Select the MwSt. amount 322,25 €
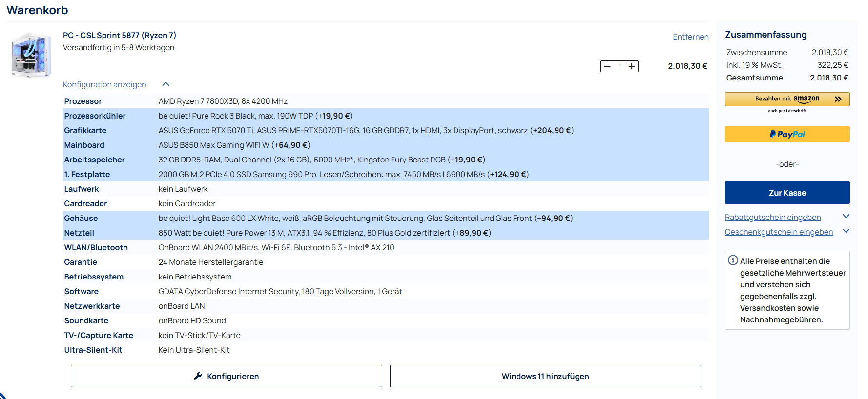The width and height of the screenshot is (868, 399). tap(833, 65)
